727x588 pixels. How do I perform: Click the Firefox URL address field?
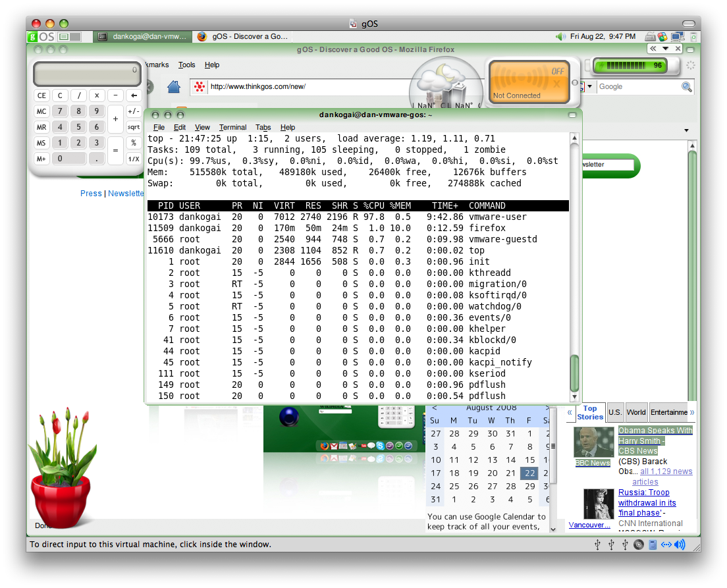point(309,86)
